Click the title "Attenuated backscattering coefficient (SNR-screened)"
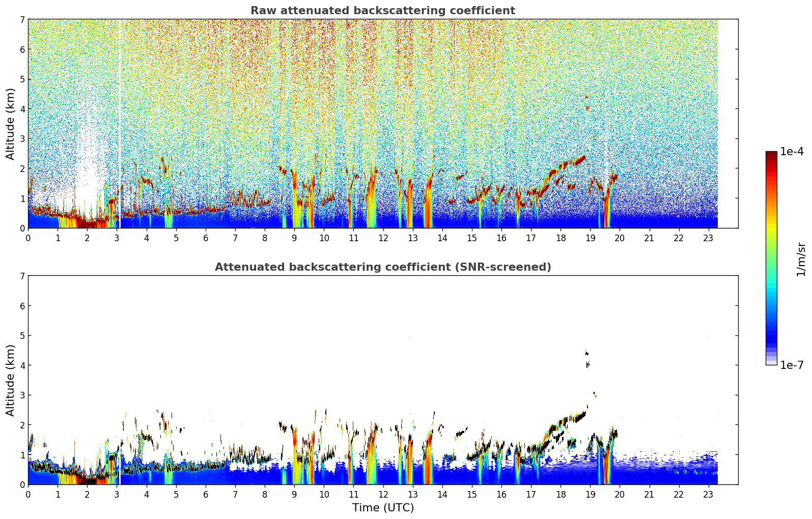The width and height of the screenshot is (812, 519). coord(383,267)
